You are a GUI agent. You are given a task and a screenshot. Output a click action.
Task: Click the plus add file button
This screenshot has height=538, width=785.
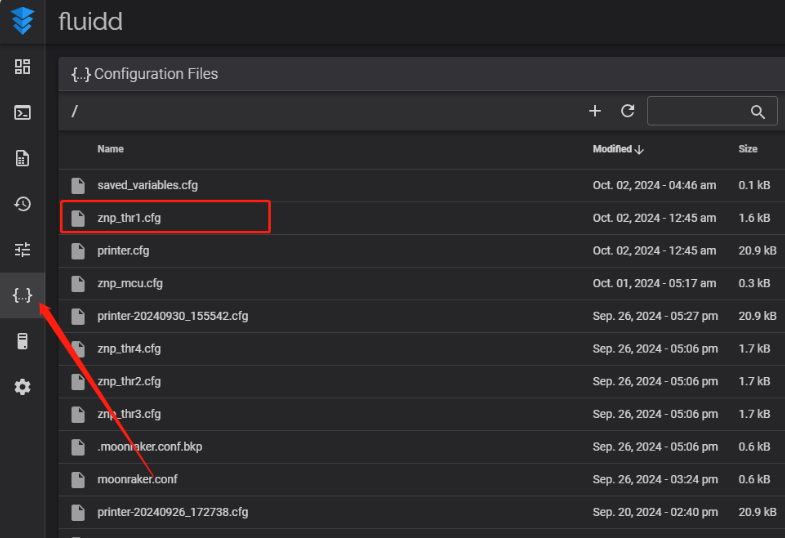595,111
